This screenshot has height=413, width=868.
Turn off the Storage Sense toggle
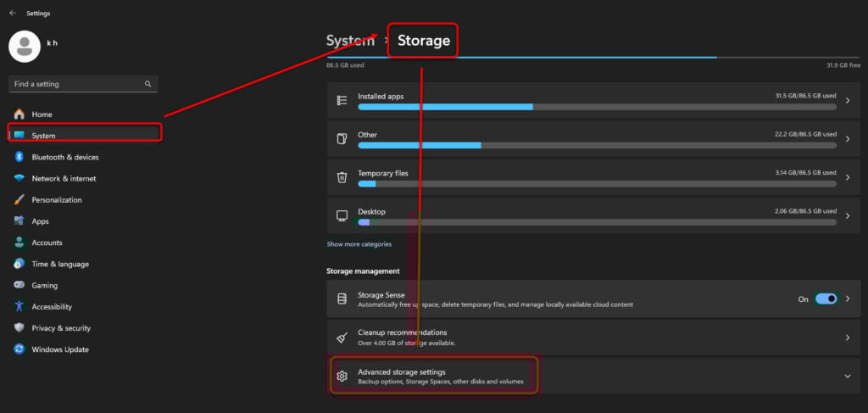click(x=826, y=299)
